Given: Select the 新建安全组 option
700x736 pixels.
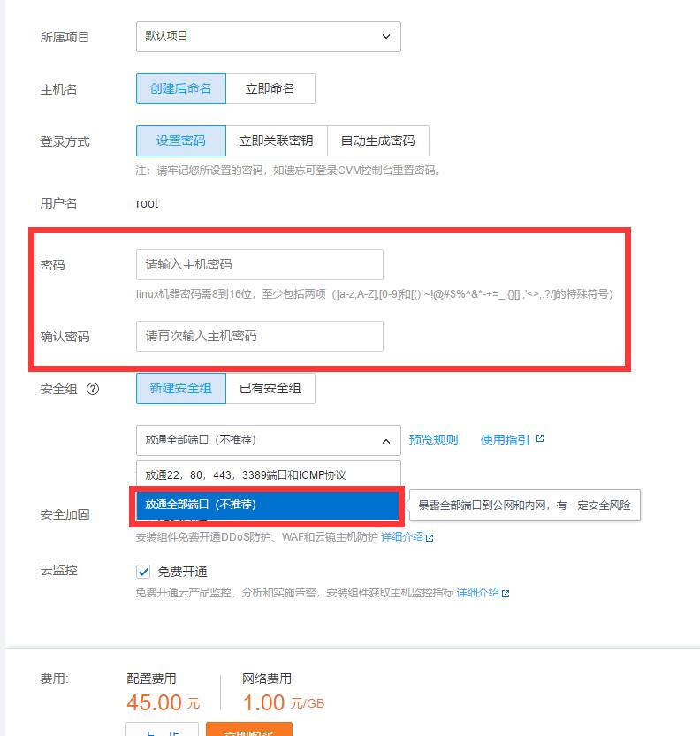Looking at the screenshot, I should pyautogui.click(x=180, y=389).
